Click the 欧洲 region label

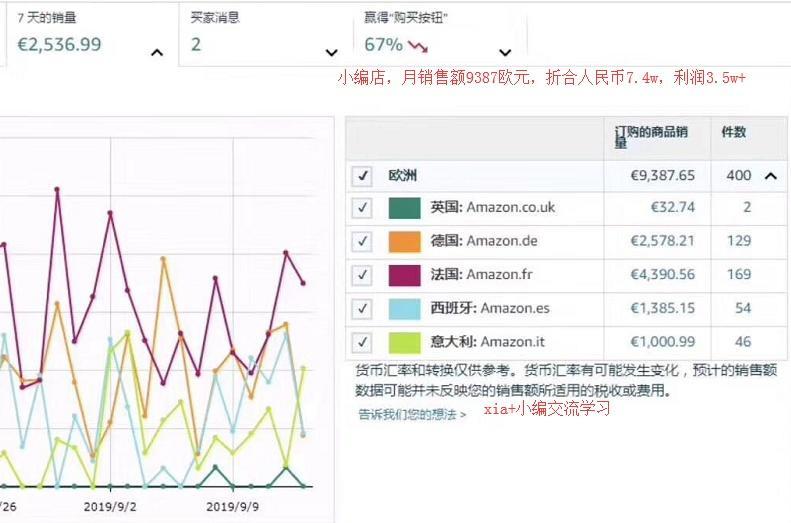pos(403,176)
